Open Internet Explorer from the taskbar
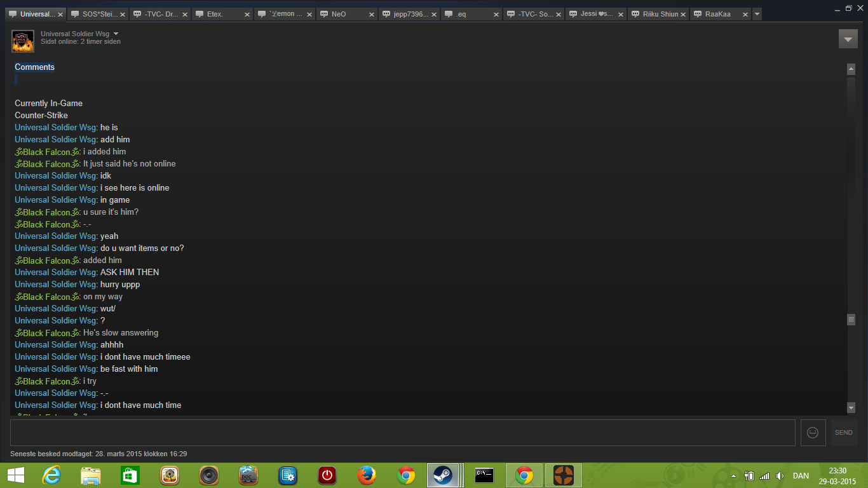The image size is (868, 488). coord(51,475)
